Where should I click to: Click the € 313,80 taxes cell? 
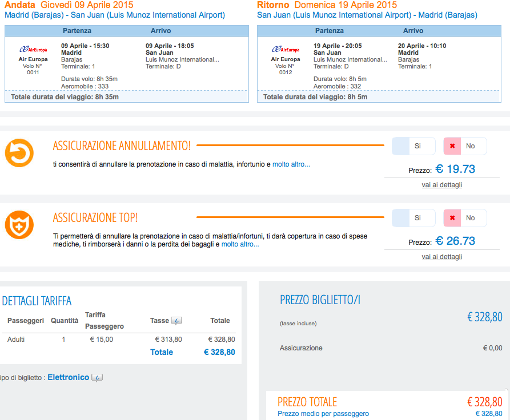(168, 340)
